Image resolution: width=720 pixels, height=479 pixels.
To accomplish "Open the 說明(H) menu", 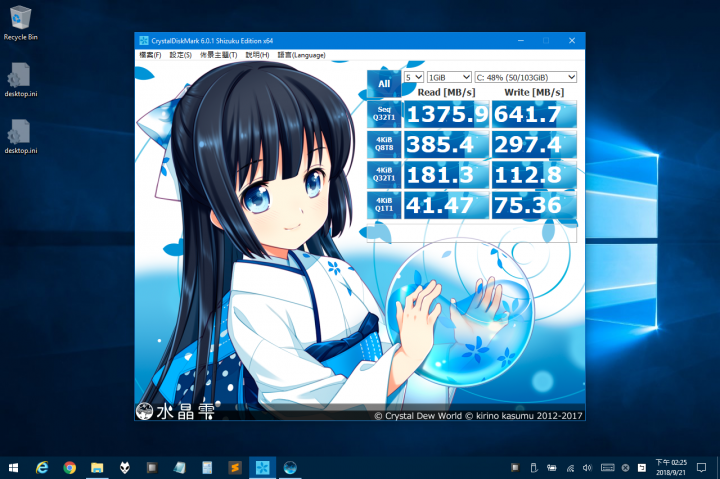I will (x=257, y=55).
